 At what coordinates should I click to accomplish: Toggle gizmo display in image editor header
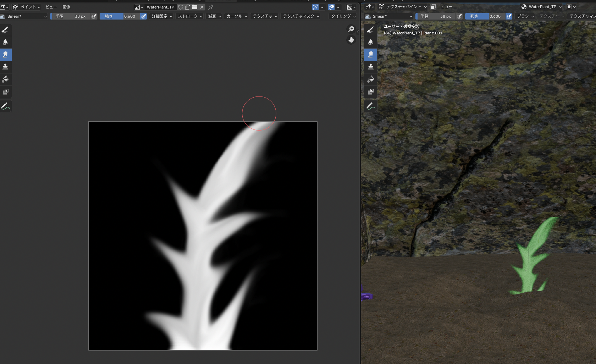(315, 7)
